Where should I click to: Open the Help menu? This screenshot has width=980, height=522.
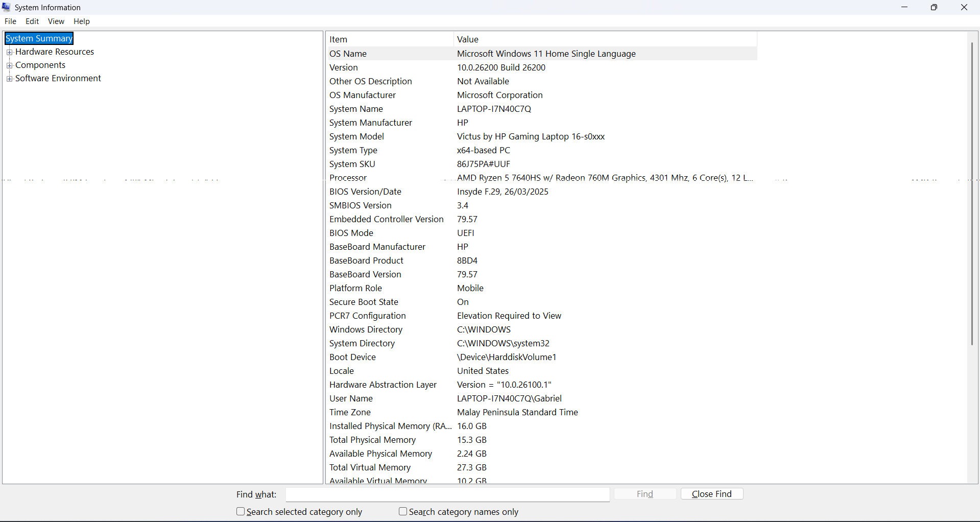point(82,21)
